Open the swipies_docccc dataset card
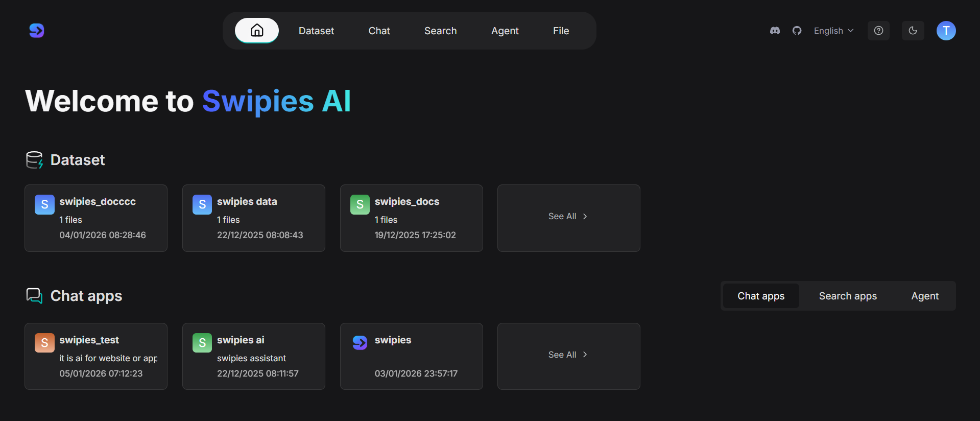 (96, 218)
